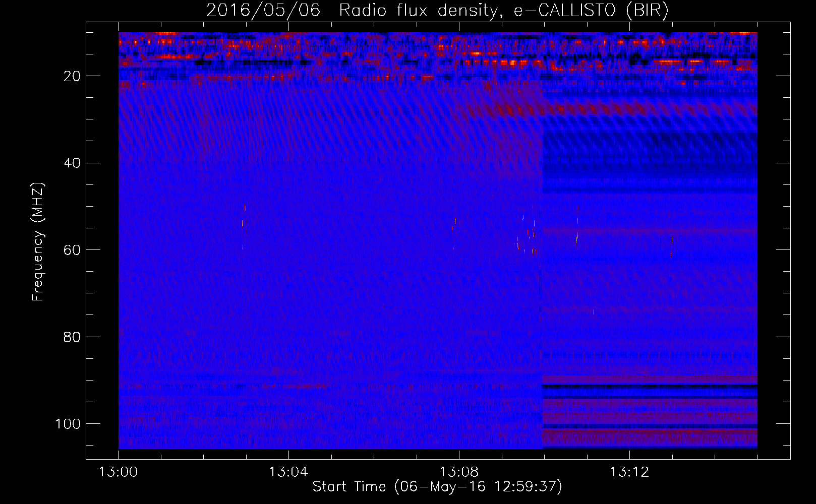Click the 20 frequency tick label
The height and width of the screenshot is (504, 816).
72,76
